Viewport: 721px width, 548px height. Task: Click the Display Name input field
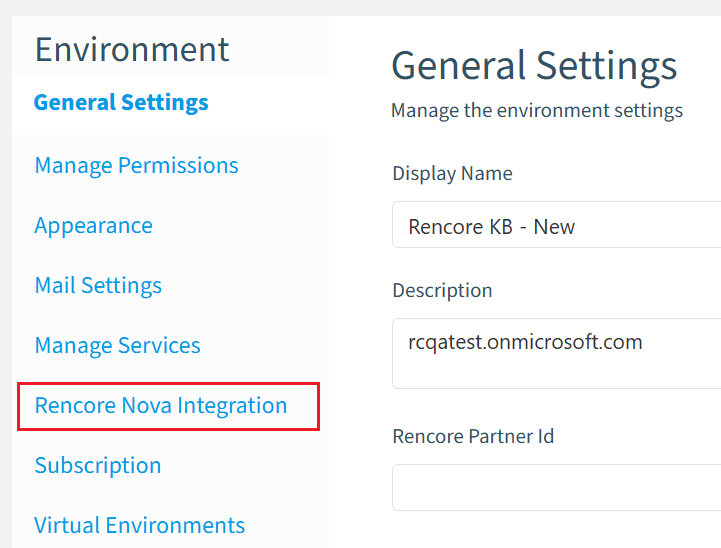[x=556, y=225]
